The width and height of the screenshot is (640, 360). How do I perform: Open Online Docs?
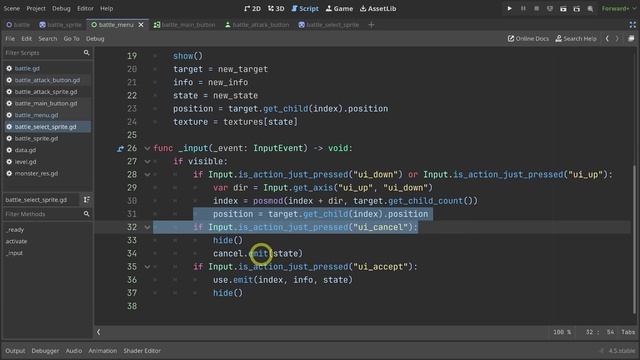[x=528, y=39]
